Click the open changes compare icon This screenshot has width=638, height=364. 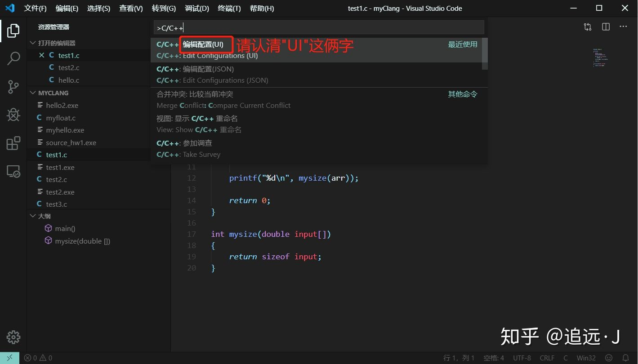click(x=588, y=27)
